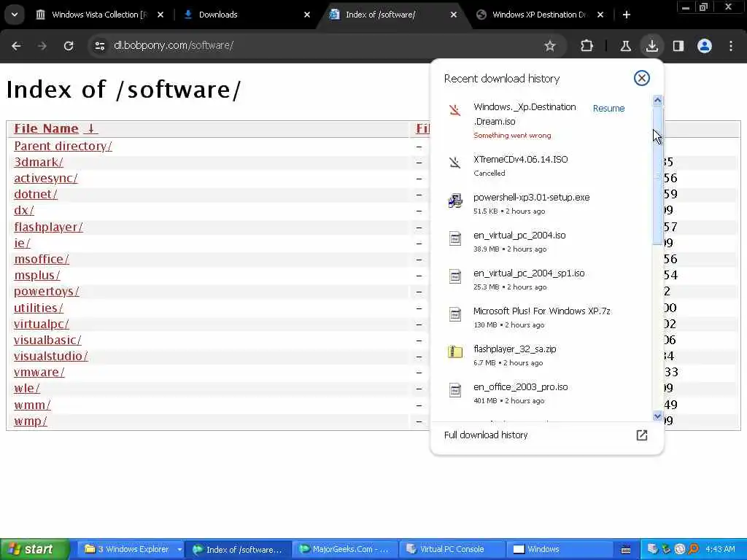Image resolution: width=747 pixels, height=560 pixels.
Task: Open Chrome Labs flask icon
Action: pyautogui.click(x=625, y=46)
